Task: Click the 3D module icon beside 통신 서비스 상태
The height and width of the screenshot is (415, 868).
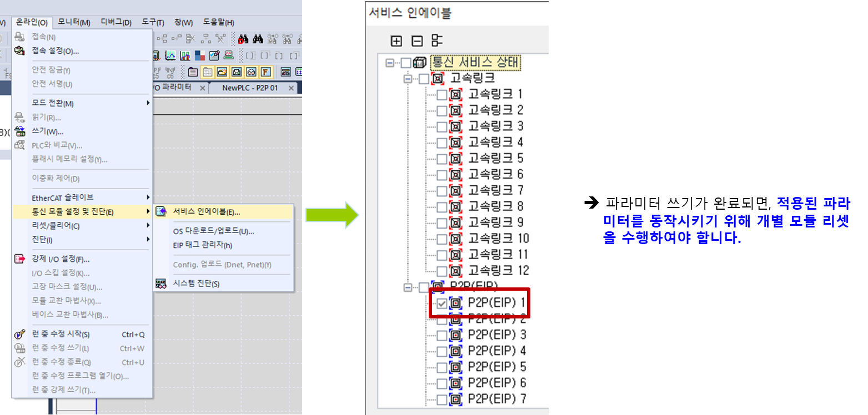Action: 420,63
